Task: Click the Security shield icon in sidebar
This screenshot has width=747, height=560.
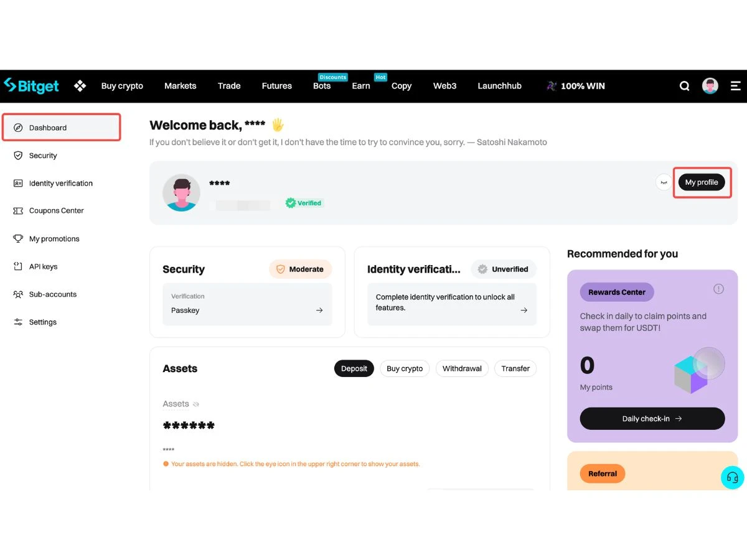Action: point(18,156)
